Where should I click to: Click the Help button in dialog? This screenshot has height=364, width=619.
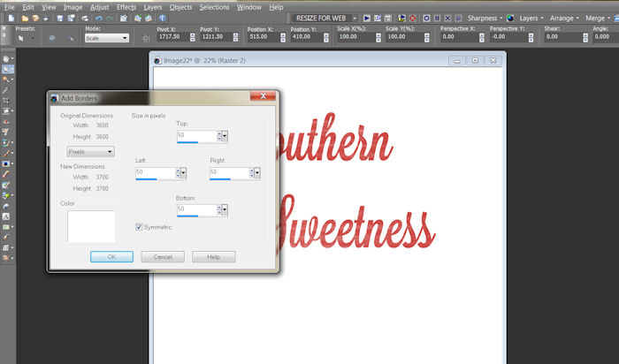212,256
